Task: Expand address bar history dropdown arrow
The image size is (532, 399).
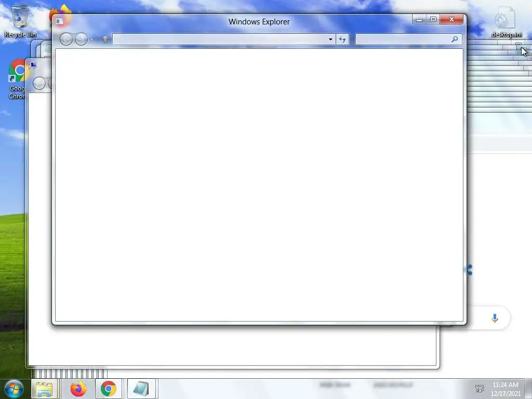Action: click(330, 39)
